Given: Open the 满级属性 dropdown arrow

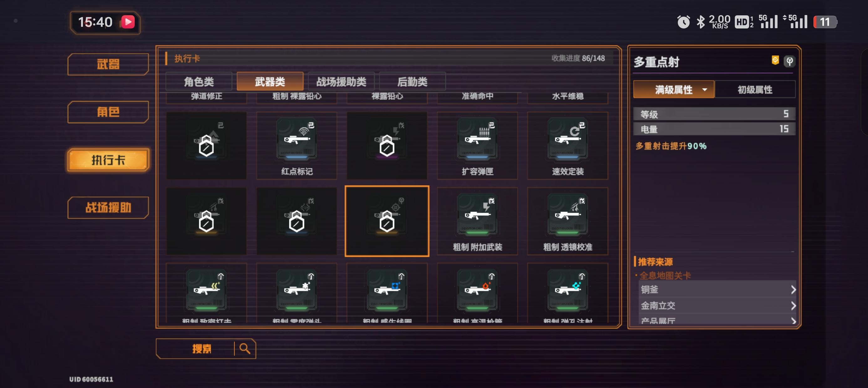Looking at the screenshot, I should tap(705, 90).
